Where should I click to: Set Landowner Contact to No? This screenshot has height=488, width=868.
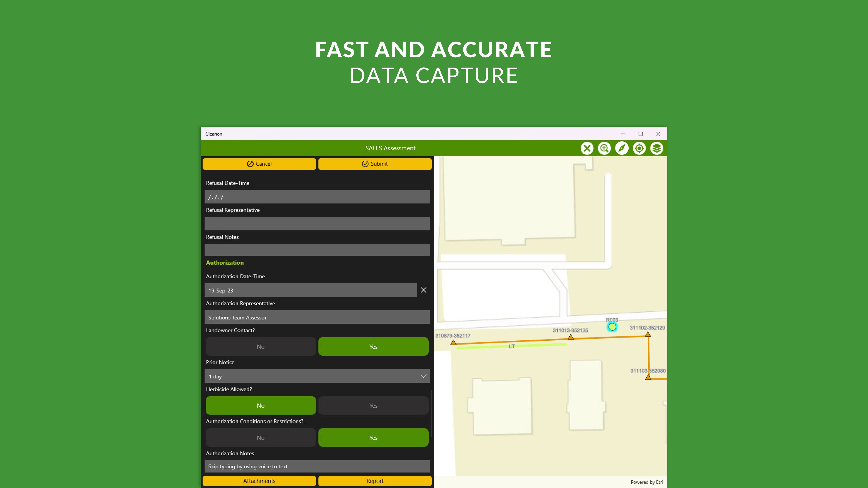pos(260,347)
